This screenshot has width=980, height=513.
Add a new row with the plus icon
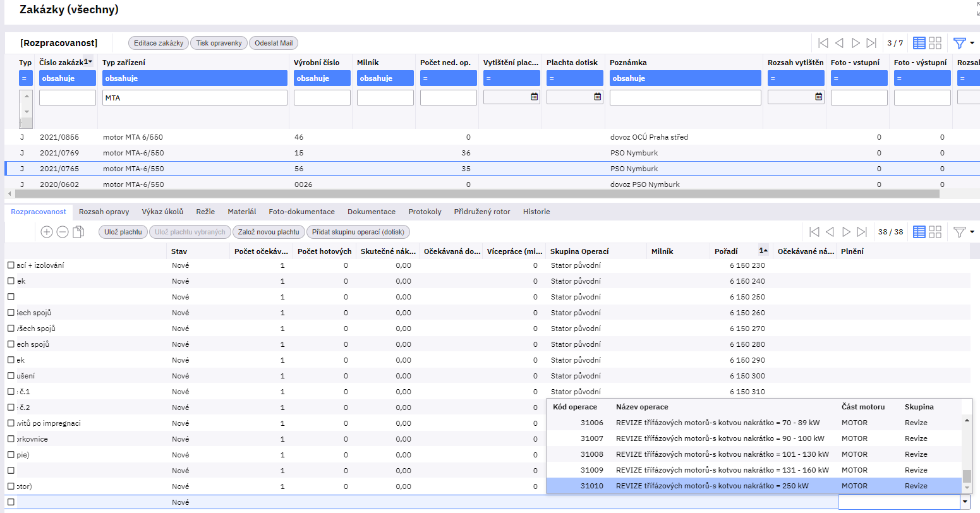pos(47,232)
